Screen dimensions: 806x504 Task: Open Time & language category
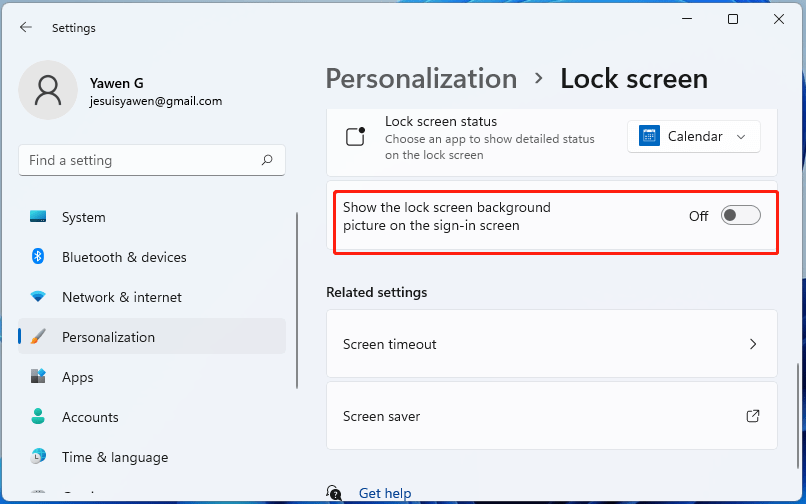click(x=152, y=457)
